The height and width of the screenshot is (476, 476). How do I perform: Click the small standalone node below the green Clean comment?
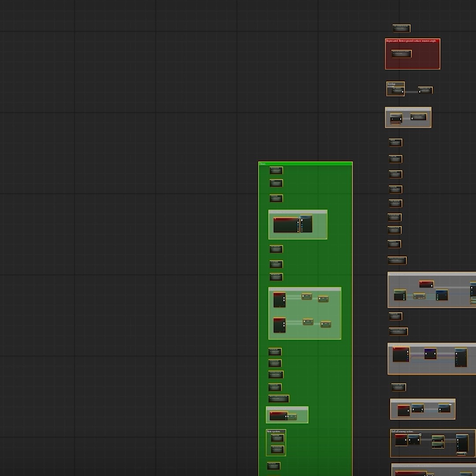click(274, 466)
